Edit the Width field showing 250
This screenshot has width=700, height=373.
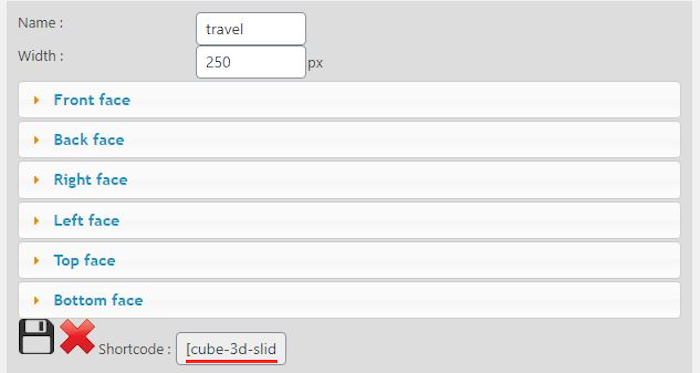pyautogui.click(x=251, y=62)
